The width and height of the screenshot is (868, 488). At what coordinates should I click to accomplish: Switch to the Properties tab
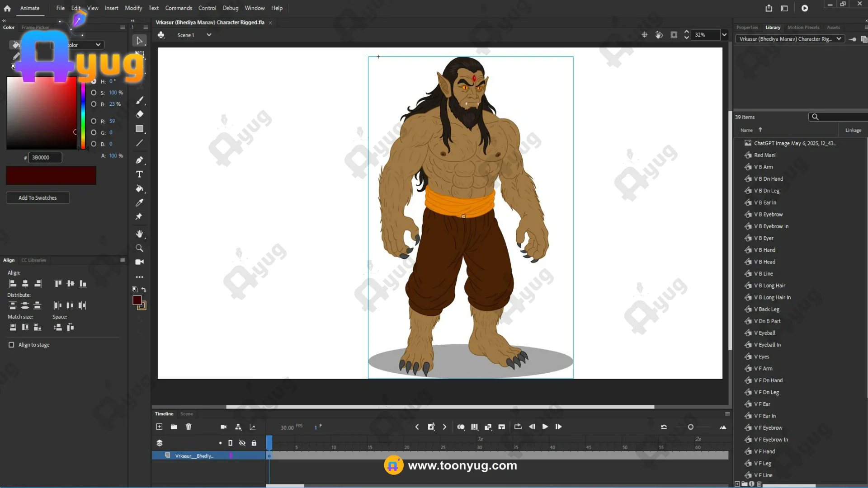(x=747, y=28)
